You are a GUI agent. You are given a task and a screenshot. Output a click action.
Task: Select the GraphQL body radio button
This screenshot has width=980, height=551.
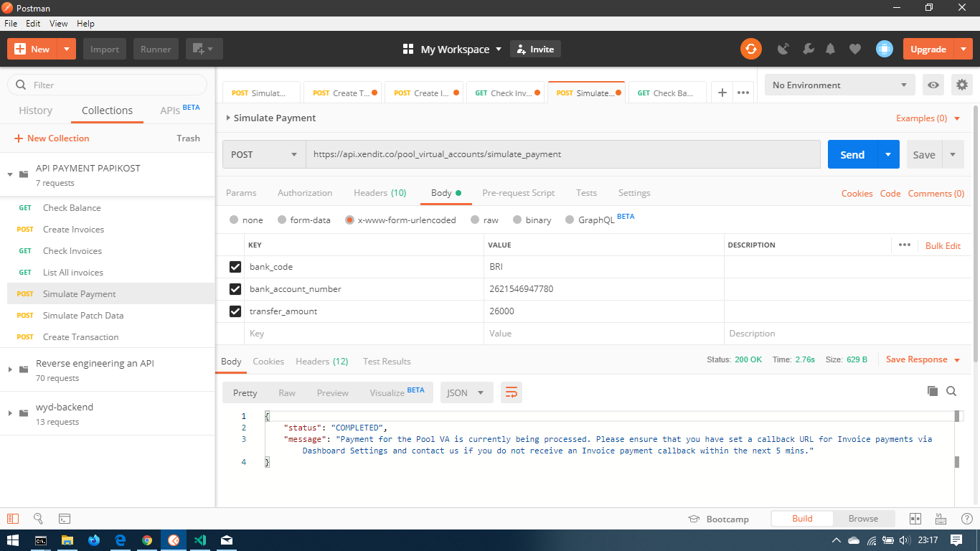pos(570,220)
